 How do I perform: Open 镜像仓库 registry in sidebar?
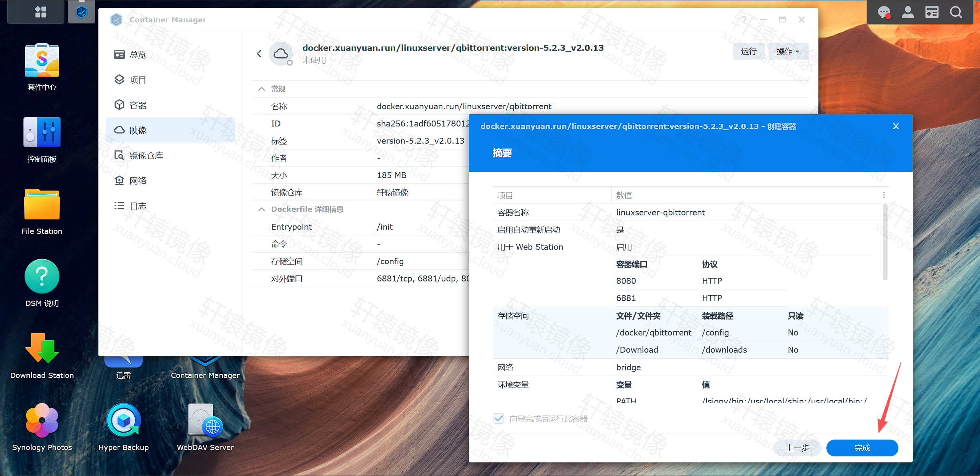click(x=170, y=155)
